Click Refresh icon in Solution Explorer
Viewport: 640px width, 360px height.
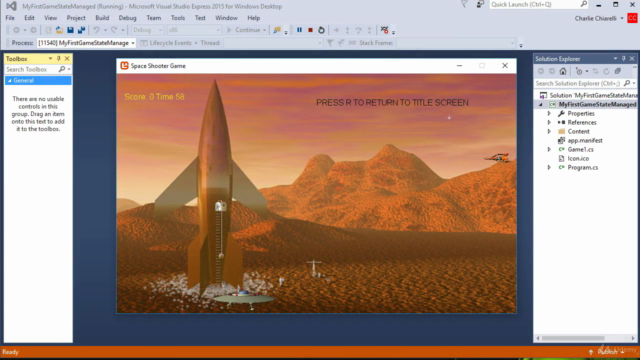click(x=607, y=71)
